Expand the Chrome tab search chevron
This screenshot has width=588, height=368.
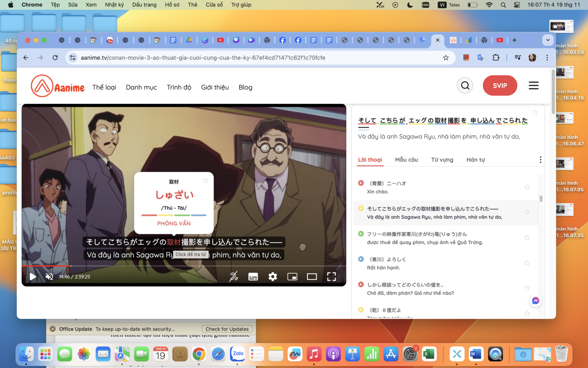coord(548,40)
